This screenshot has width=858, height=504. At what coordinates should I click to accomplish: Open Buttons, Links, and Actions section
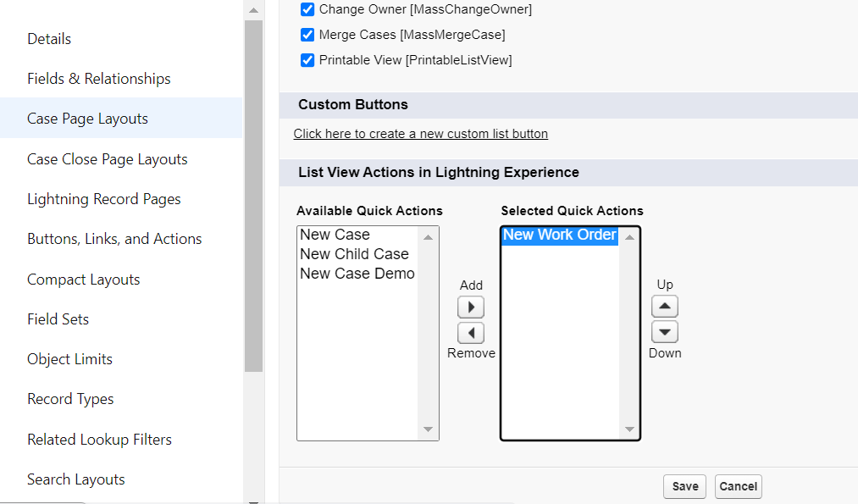(114, 239)
